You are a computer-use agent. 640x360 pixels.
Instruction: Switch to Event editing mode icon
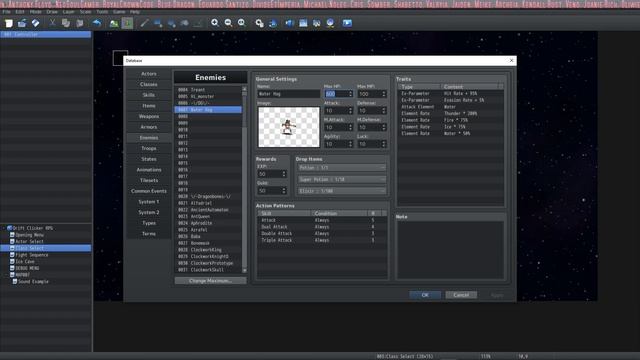click(x=127, y=23)
